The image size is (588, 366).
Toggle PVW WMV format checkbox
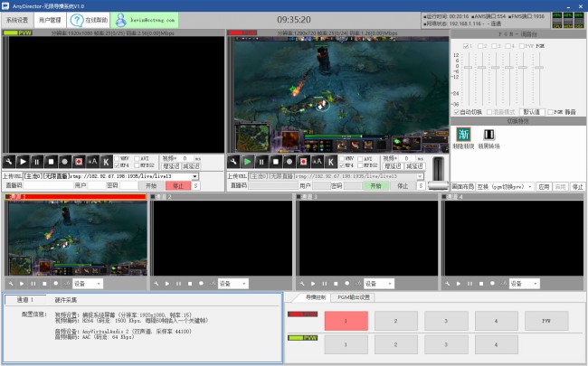pos(117,158)
